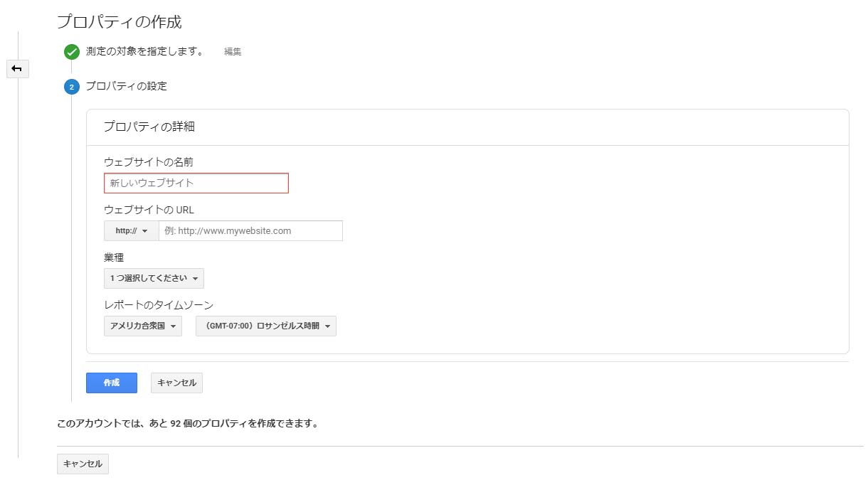868x485 pixels.
Task: Select the 測定の対象を指定します step text
Action: [x=144, y=51]
